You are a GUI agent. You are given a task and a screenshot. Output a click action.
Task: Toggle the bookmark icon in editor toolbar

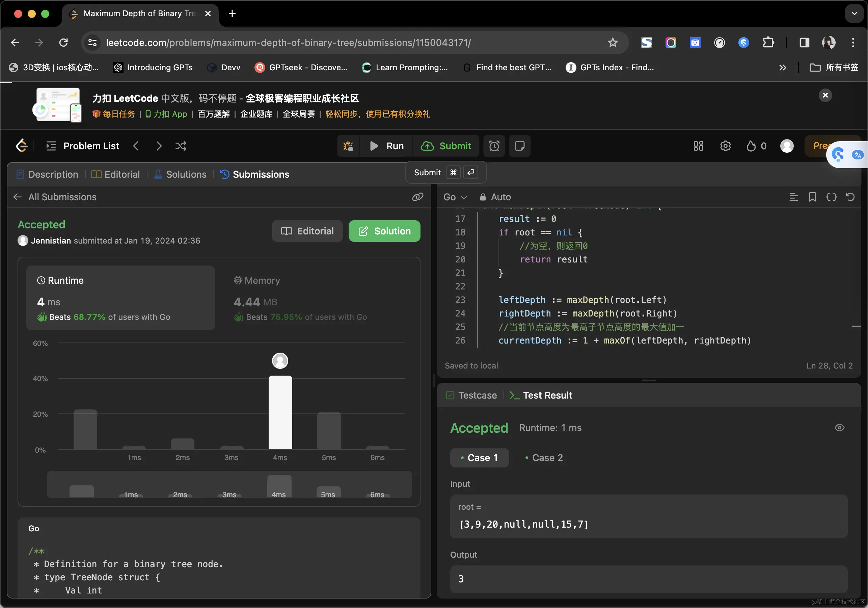coord(812,197)
